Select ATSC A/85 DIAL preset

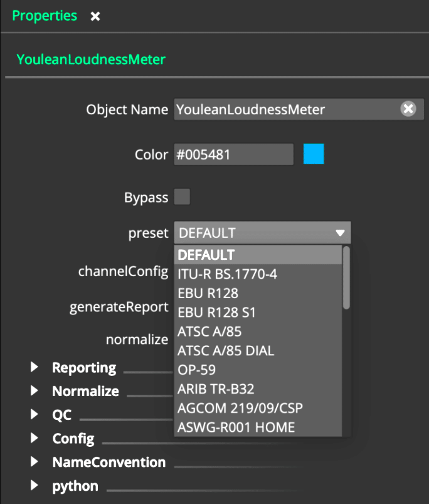click(258, 351)
